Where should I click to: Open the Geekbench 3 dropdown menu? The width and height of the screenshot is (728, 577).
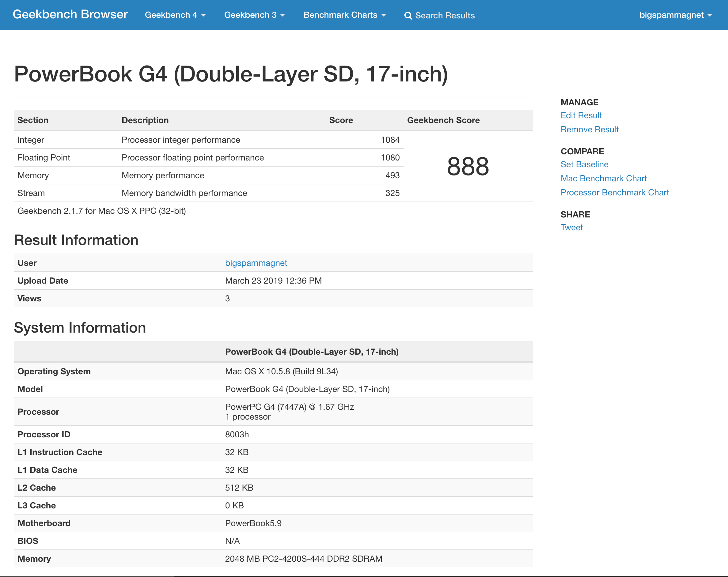(x=255, y=15)
